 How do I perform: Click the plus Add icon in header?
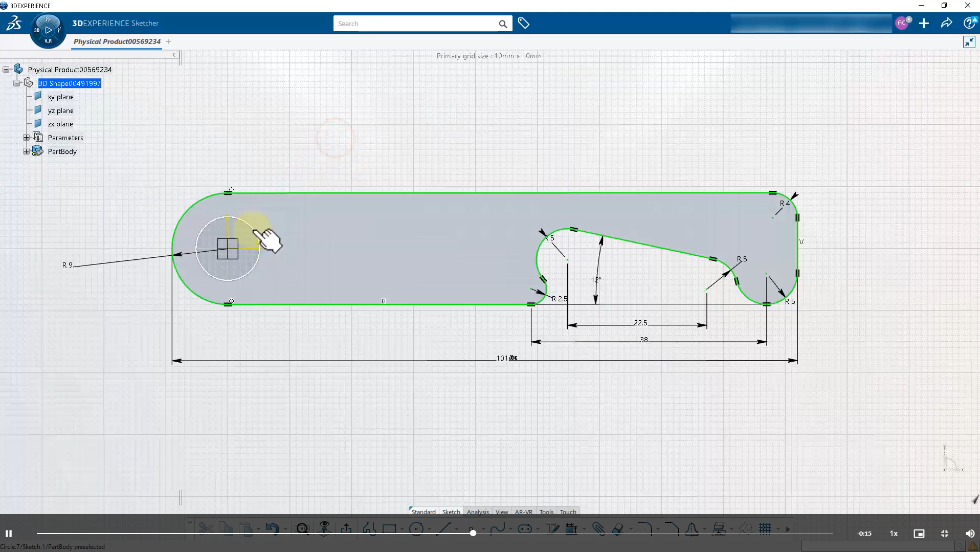[924, 24]
